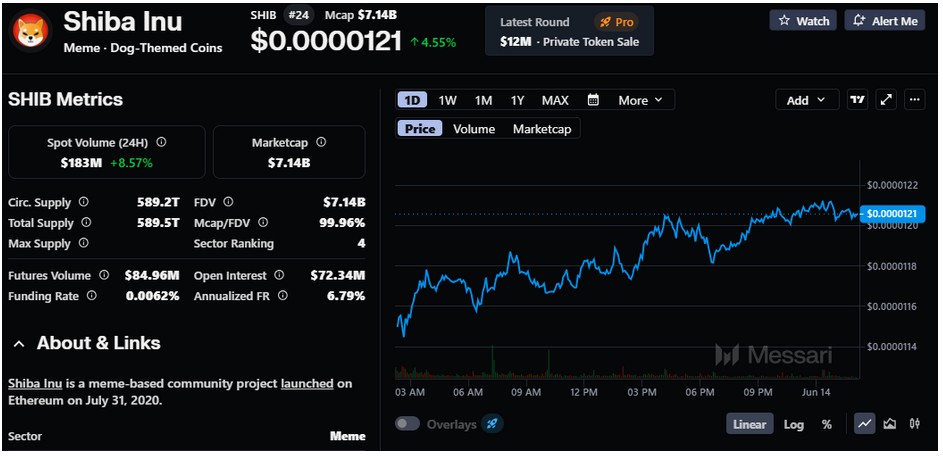Image resolution: width=943 pixels, height=456 pixels.
Task: Open the calendar date range picker
Action: (593, 100)
